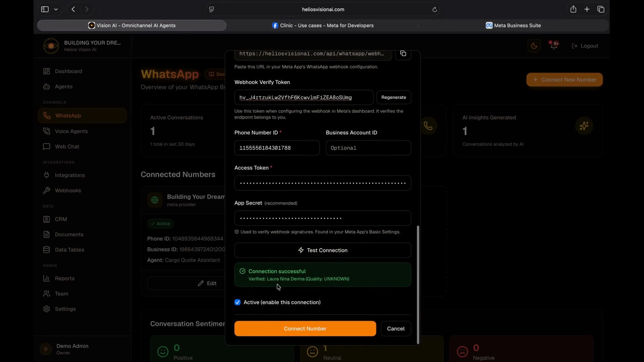This screenshot has height=362, width=644.
Task: Click the Regenerate token button
Action: 393,97
